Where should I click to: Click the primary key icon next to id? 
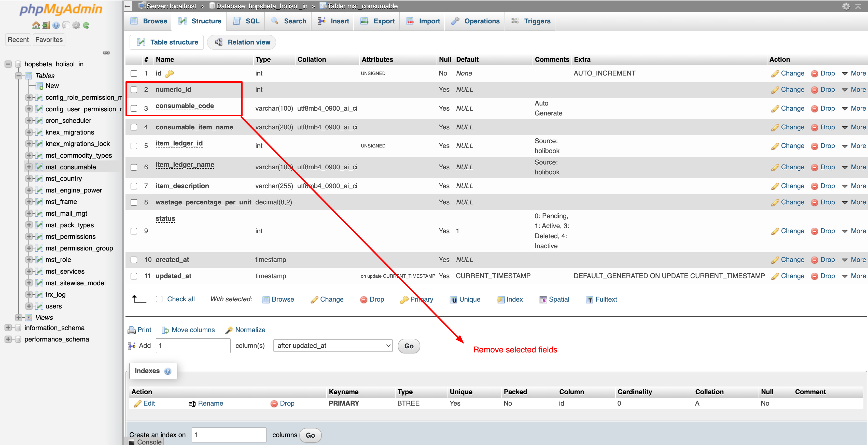[x=170, y=73]
